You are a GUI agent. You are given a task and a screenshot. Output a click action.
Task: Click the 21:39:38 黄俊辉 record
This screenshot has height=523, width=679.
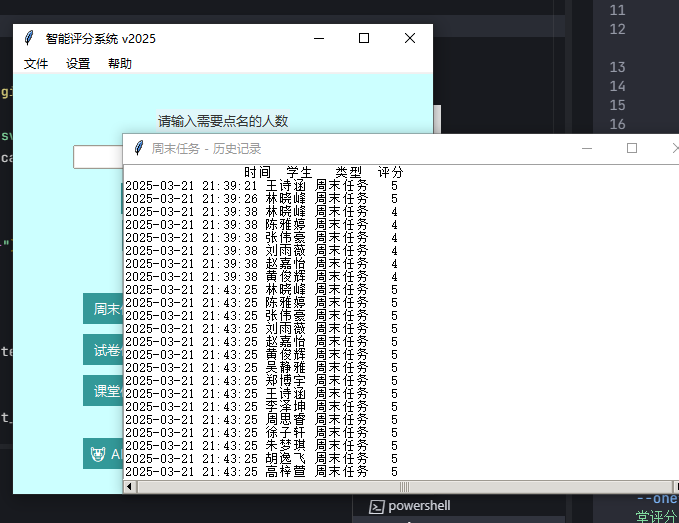[x=261, y=277]
